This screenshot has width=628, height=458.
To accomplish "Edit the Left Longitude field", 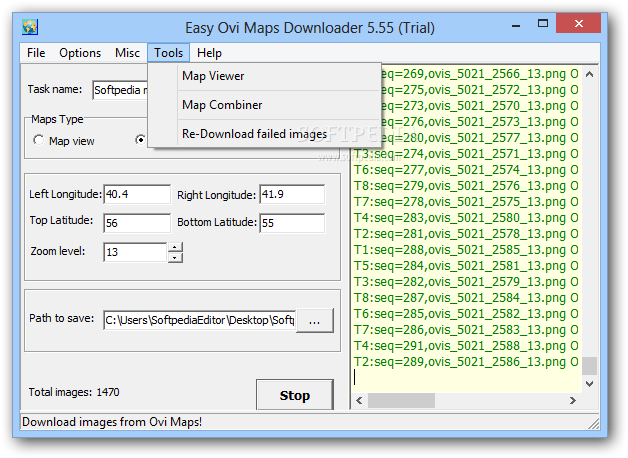I will (137, 194).
